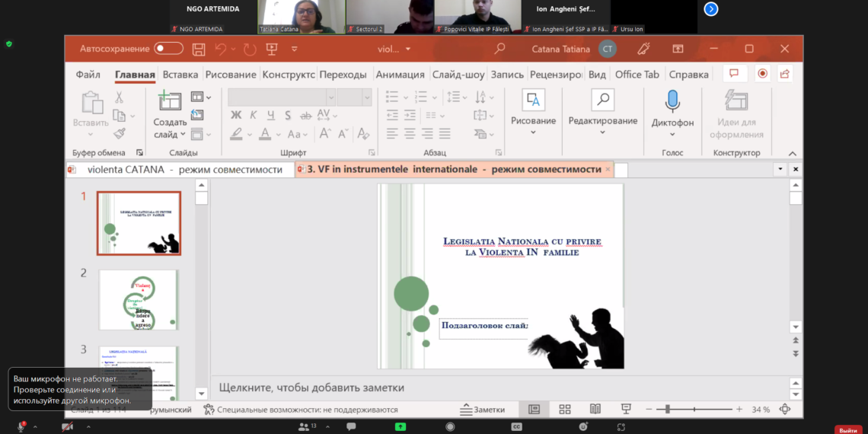Click the zoom slider handle
The width and height of the screenshot is (868, 434).
[668, 410]
